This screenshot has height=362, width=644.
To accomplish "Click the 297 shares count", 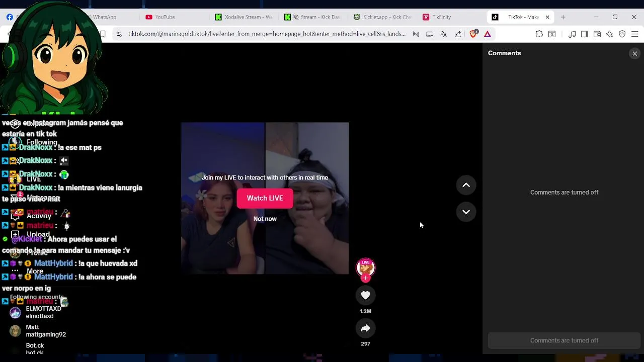I will tap(365, 344).
